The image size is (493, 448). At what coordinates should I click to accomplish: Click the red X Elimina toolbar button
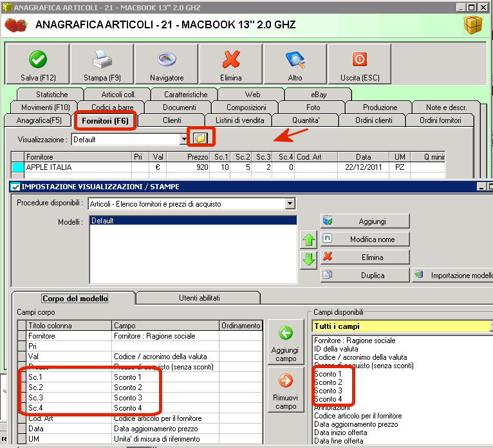(x=231, y=64)
